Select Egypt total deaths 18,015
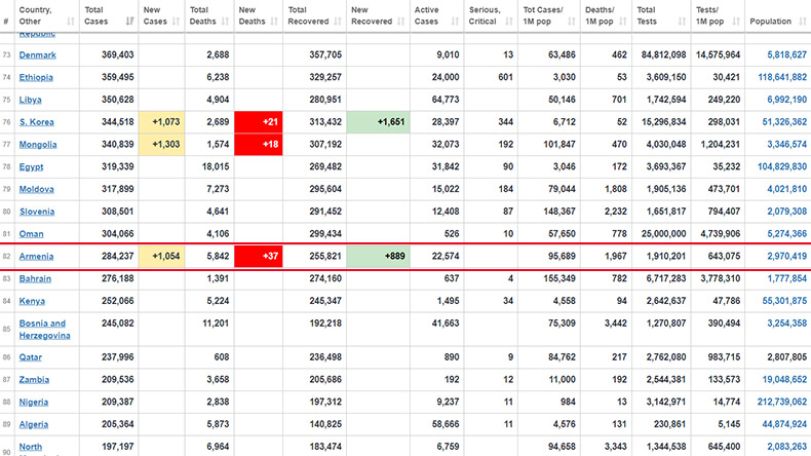 pyautogui.click(x=216, y=166)
